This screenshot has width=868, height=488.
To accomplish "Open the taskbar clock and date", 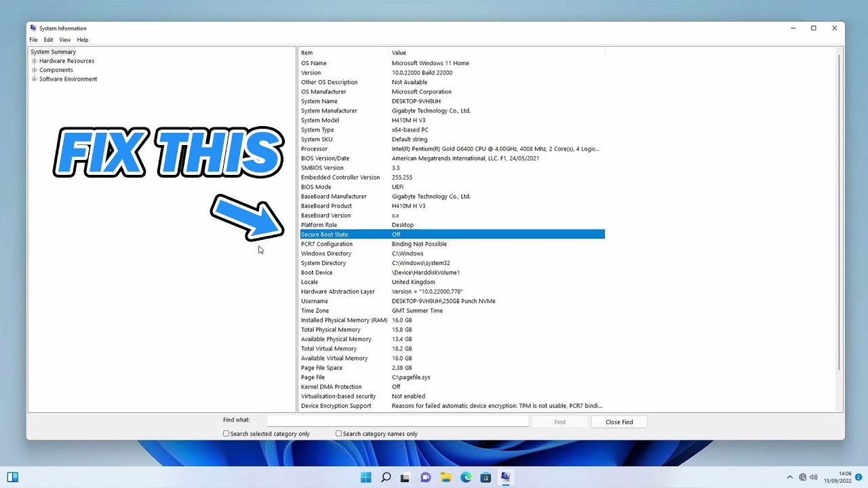I will (838, 477).
